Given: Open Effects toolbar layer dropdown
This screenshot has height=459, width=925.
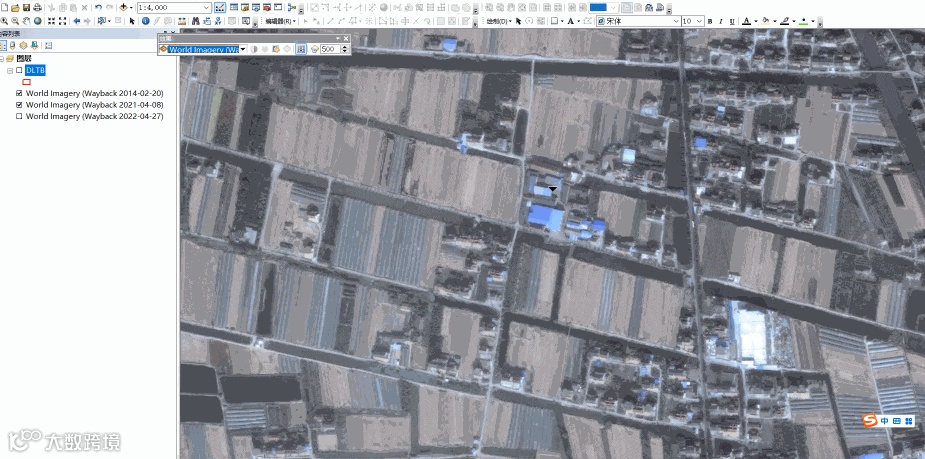Looking at the screenshot, I should tap(242, 49).
